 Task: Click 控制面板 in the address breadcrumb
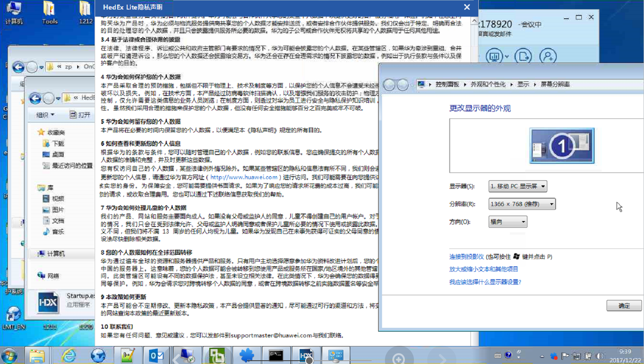(x=447, y=84)
